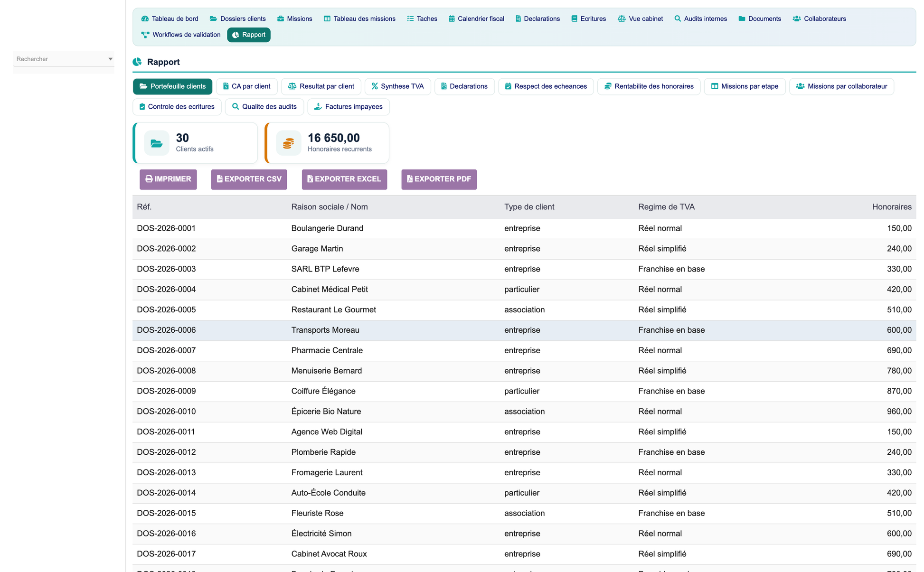
Task: Select the Pharmacie Centrale cell
Action: pos(327,351)
